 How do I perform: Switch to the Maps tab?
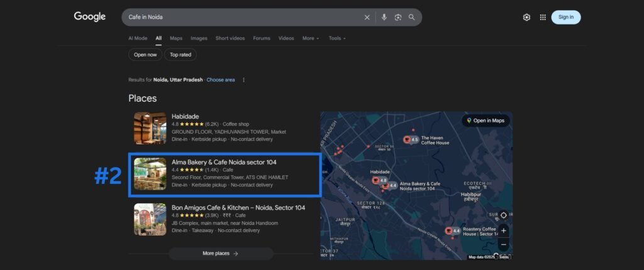(x=176, y=38)
